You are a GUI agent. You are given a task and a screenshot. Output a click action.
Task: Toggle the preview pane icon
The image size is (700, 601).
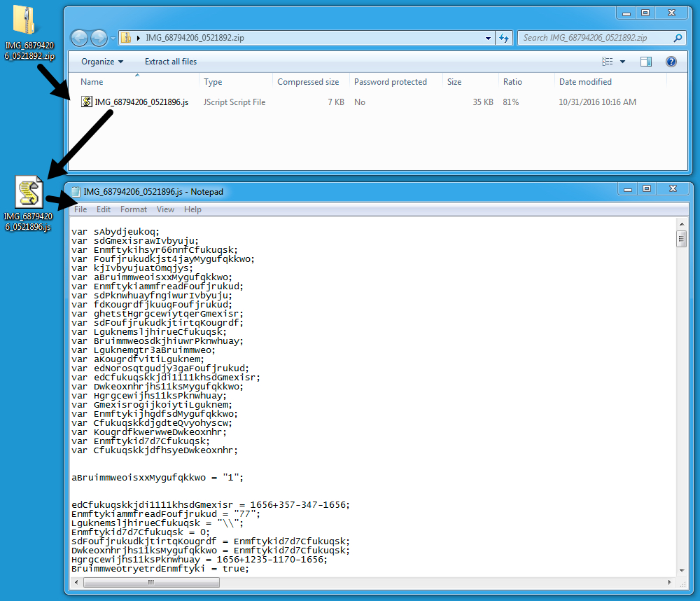point(646,62)
